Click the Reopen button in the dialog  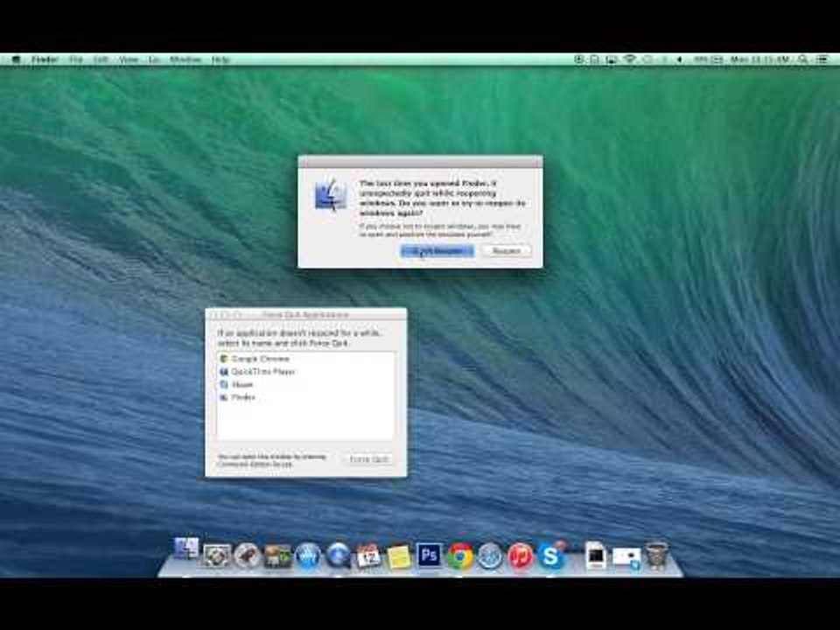tap(506, 251)
